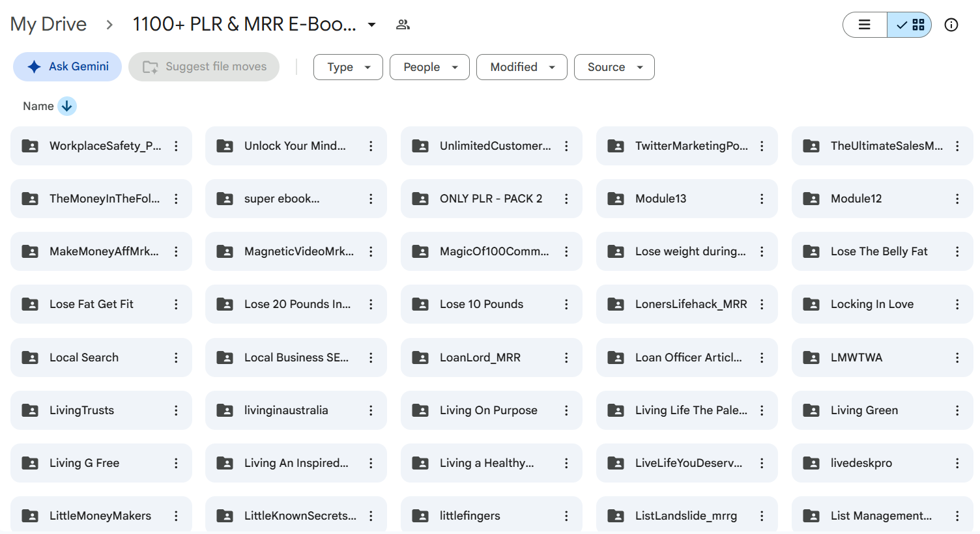
Task: Open three-dot menu for livinginaustralia folder
Action: pos(371,410)
